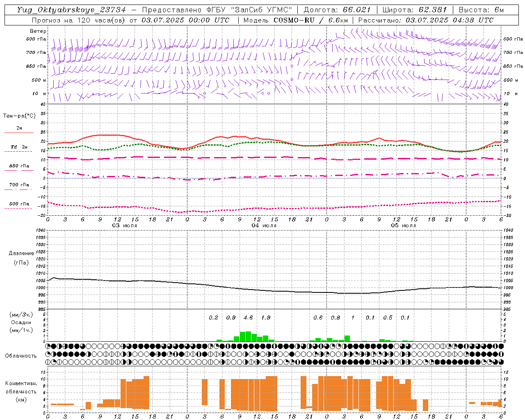Image resolution: width=525 pixels, height=420 pixels.
Task: Click the (мм/1ч.) hourly precipitation unit label
Action: [x=22, y=330]
